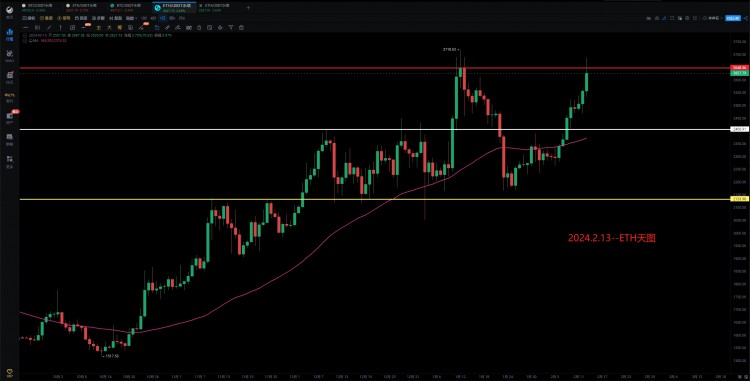Select the rectangle grid drawing tool
This screenshot has width=750, height=381.
click(72, 27)
